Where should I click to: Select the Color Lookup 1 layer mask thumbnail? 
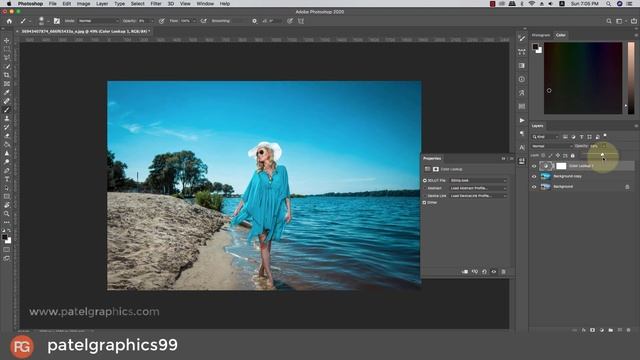(x=561, y=166)
